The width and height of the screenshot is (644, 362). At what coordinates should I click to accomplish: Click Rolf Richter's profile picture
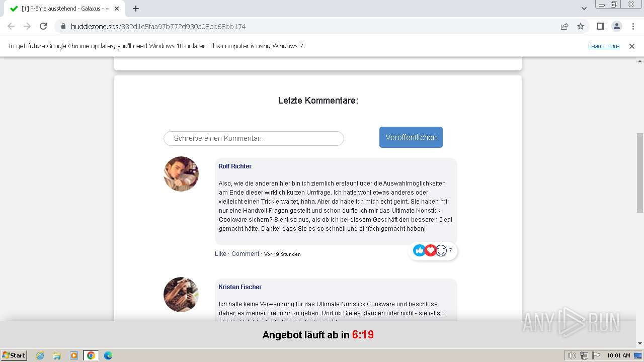(181, 174)
